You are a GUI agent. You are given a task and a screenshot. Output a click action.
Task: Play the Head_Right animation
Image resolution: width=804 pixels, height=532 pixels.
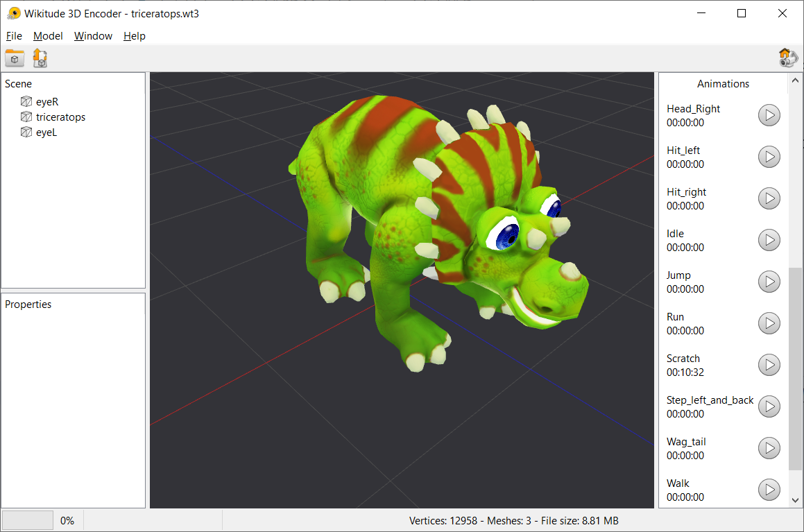769,115
